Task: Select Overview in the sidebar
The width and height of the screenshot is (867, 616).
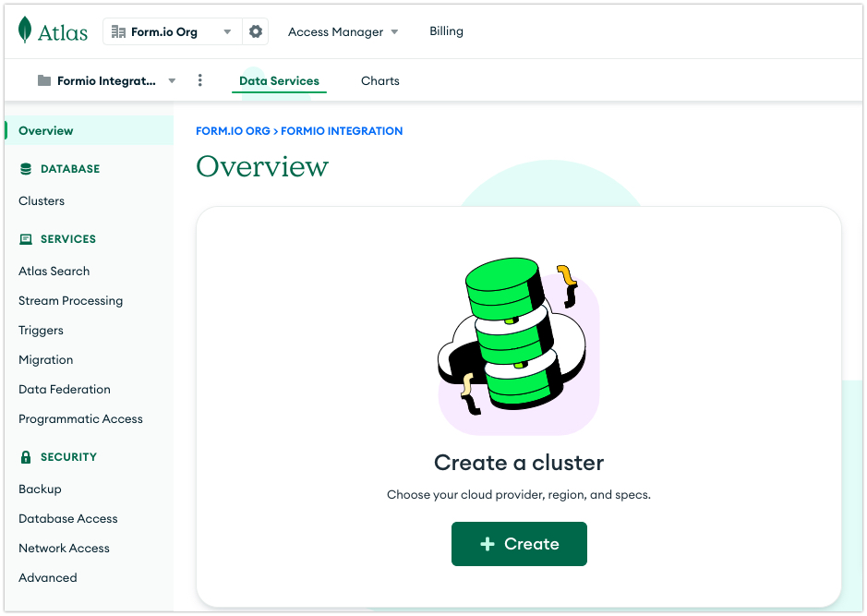Action: (x=89, y=130)
